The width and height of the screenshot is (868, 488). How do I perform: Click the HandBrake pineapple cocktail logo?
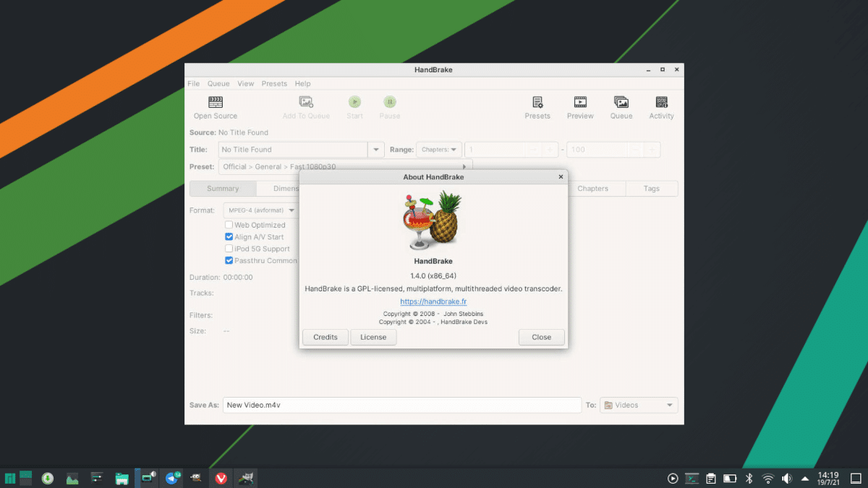click(433, 221)
